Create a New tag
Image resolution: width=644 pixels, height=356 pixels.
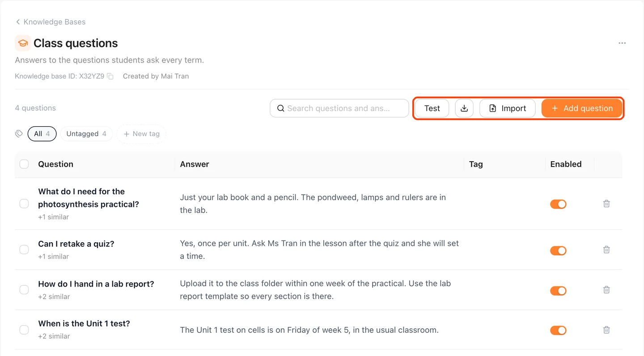pos(141,134)
